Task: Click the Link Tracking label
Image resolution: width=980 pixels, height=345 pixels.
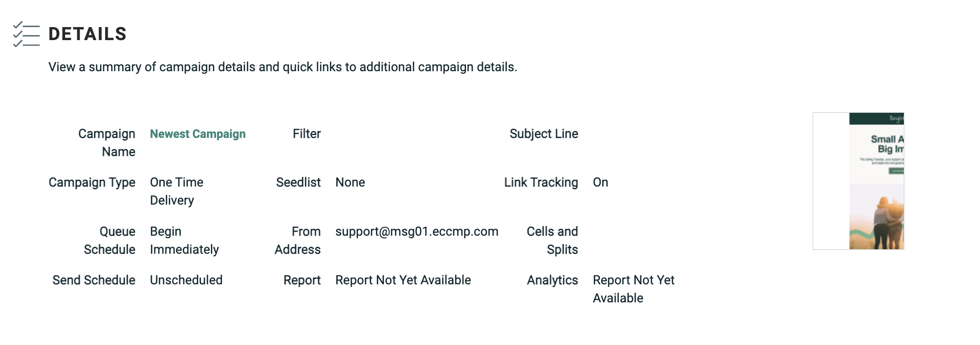Action: pyautogui.click(x=541, y=183)
